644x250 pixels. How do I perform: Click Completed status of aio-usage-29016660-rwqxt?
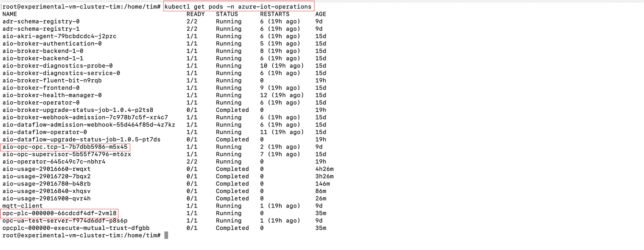232,169
